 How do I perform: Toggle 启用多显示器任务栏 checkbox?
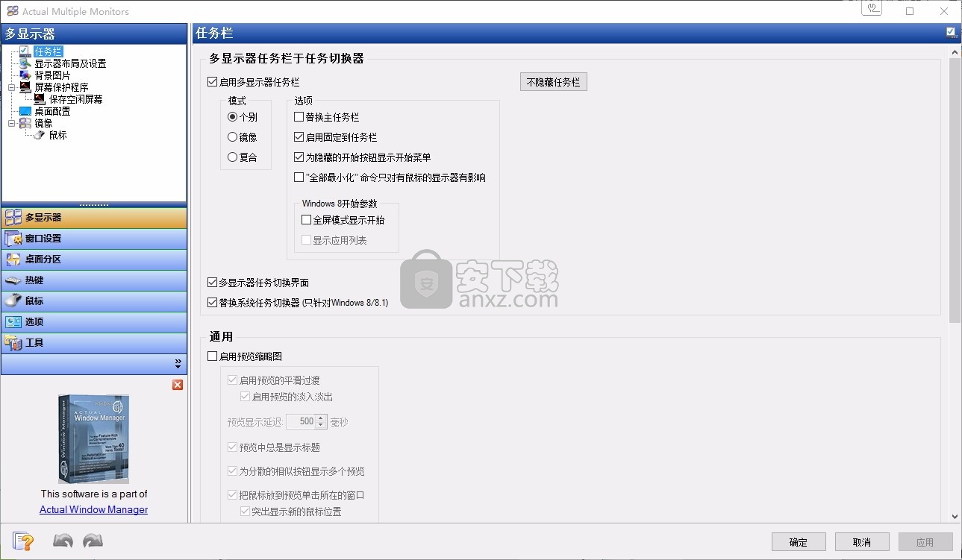[213, 82]
